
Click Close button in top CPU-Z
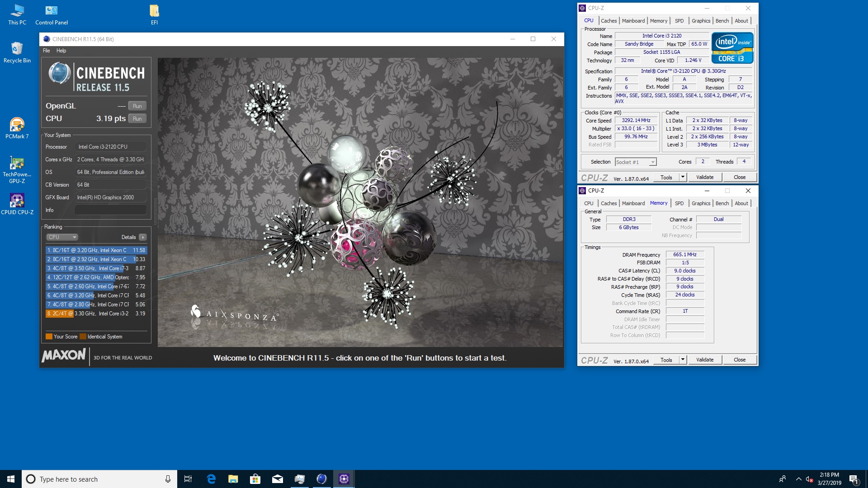click(x=740, y=178)
